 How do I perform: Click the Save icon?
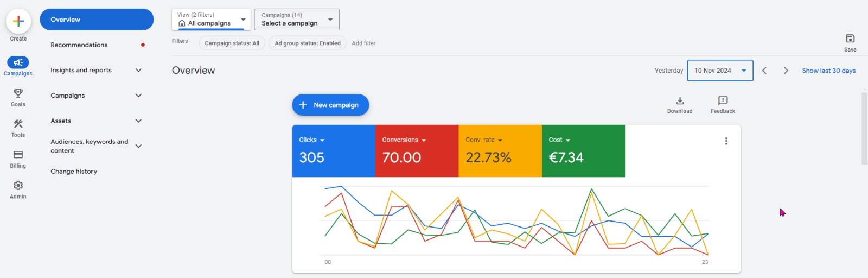coord(850,39)
